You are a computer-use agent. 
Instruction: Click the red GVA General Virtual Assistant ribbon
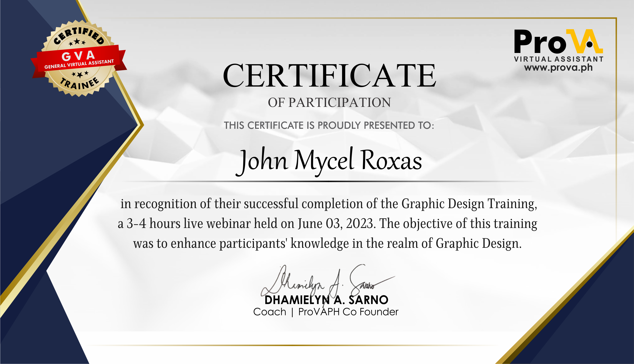tap(79, 62)
